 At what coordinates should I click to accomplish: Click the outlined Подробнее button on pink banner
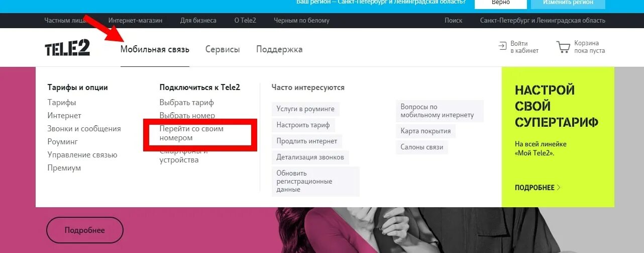(85, 230)
